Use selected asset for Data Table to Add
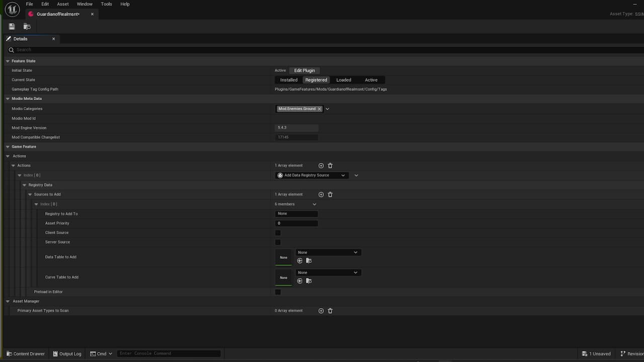 (x=300, y=260)
